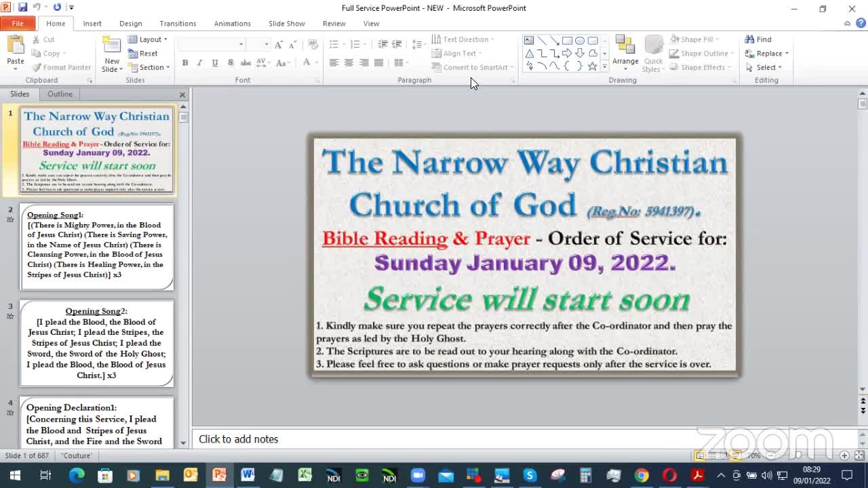This screenshot has height=488, width=868.
Task: Click to add notes field
Action: pyautogui.click(x=525, y=439)
